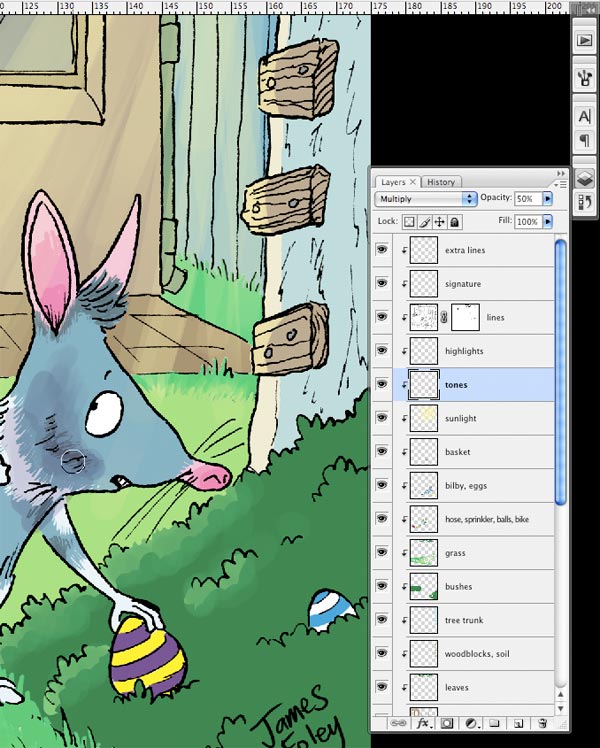This screenshot has height=748, width=600.
Task: Create a new layer with the page icon
Action: (x=518, y=722)
